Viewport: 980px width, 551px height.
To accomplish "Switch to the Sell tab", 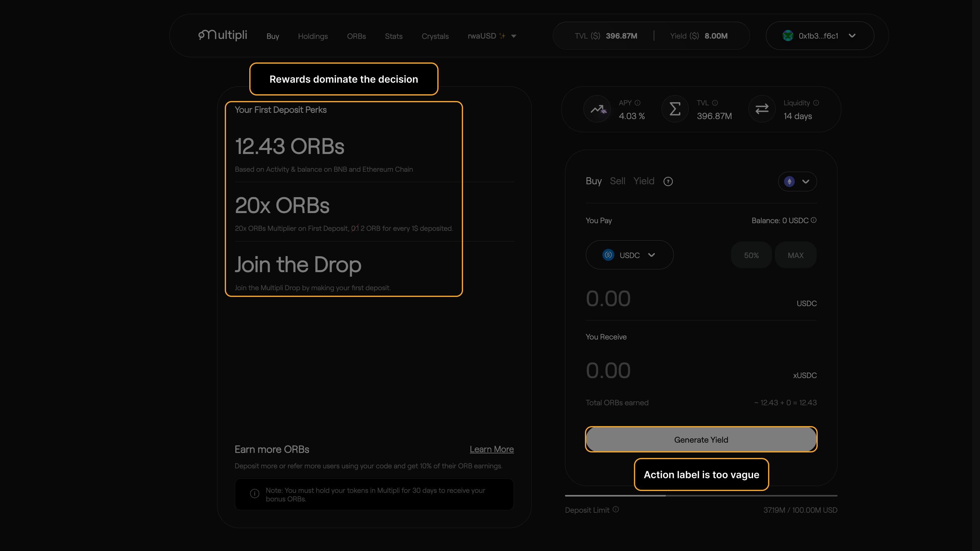I will (x=617, y=181).
